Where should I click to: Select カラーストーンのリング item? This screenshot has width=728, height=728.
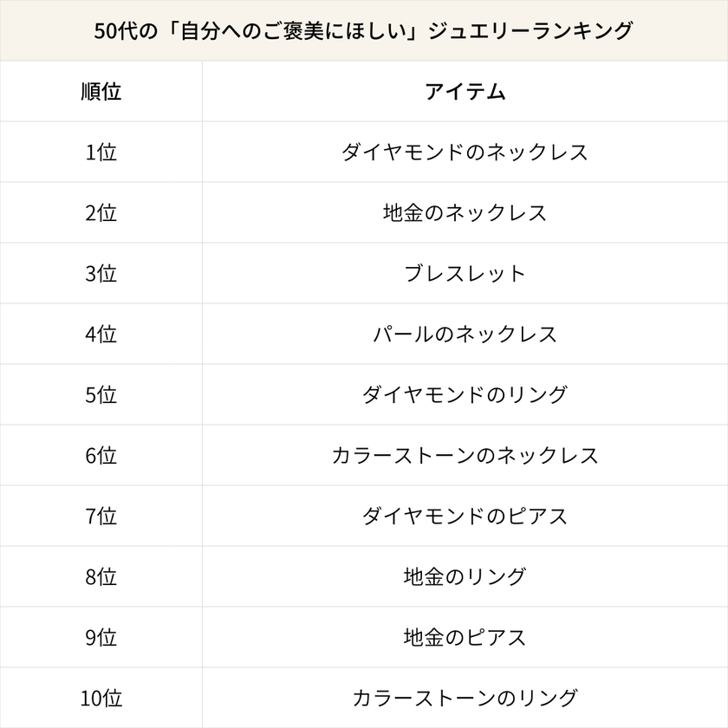click(465, 698)
